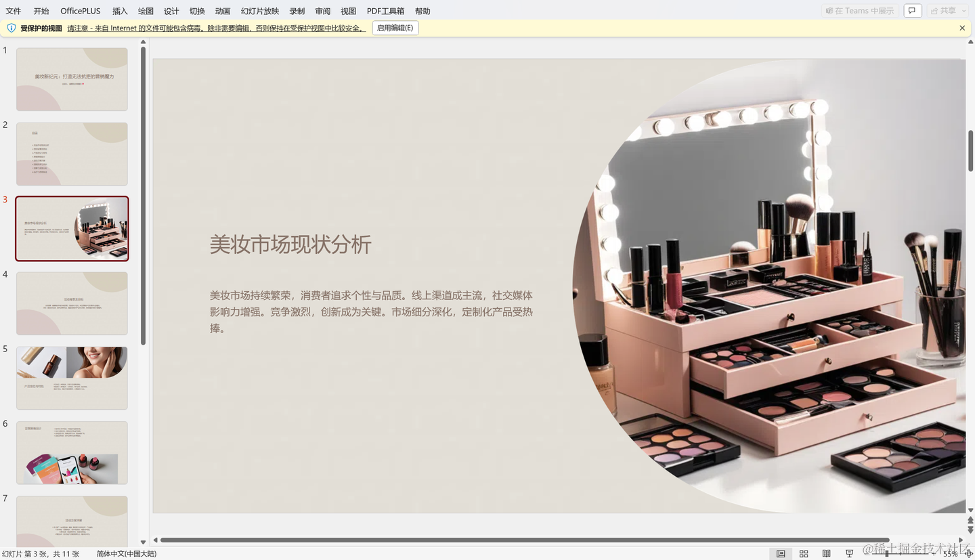The width and height of the screenshot is (975, 560).
Task: Open the comments pane icon
Action: click(912, 11)
